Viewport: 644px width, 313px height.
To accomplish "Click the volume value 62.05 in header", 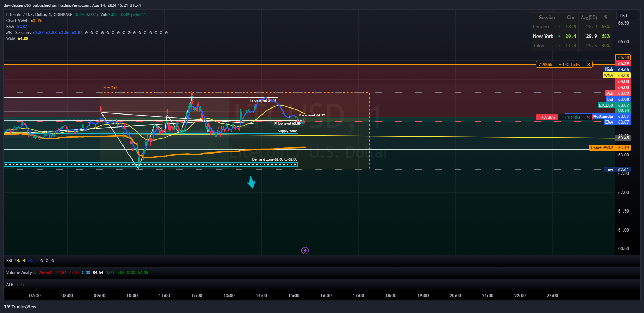I will point(112,15).
